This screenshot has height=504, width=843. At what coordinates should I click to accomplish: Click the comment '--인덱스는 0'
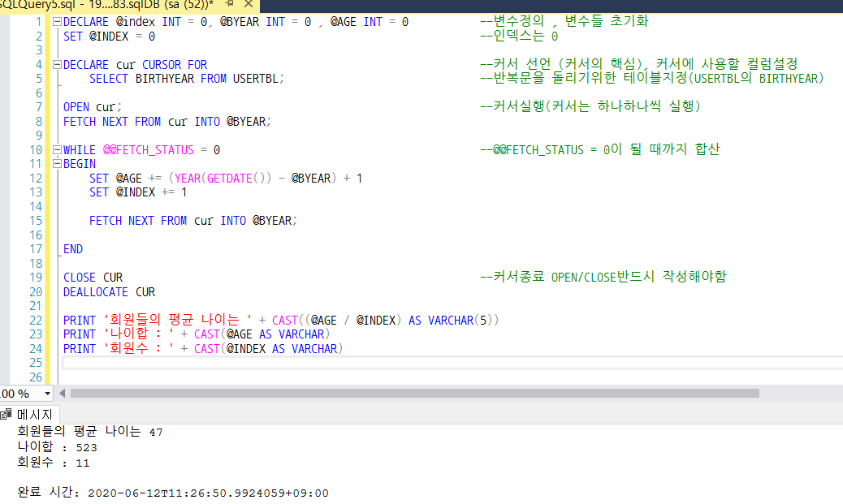pos(519,36)
